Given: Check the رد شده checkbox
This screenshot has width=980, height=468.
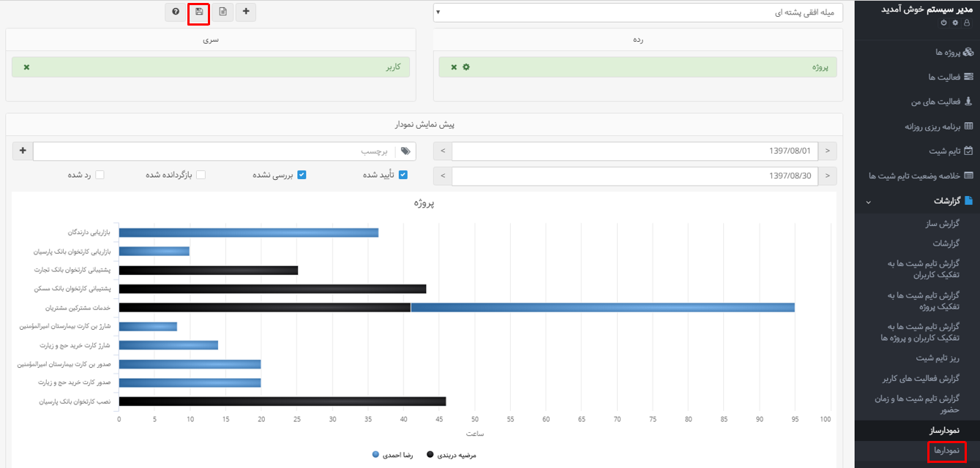Looking at the screenshot, I should point(100,175).
